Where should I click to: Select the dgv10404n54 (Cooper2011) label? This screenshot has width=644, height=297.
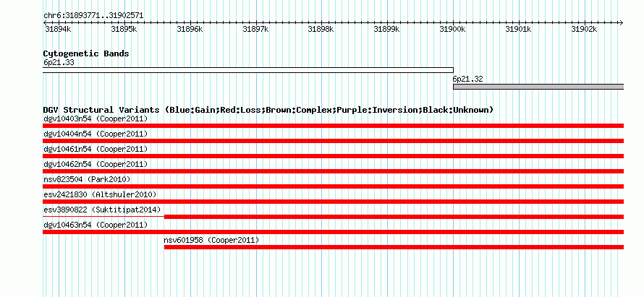click(x=96, y=134)
